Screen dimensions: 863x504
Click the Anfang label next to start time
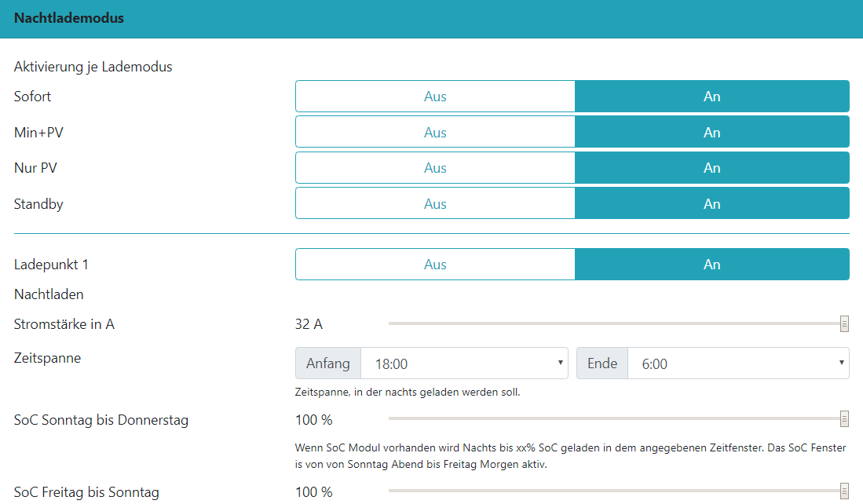(327, 363)
